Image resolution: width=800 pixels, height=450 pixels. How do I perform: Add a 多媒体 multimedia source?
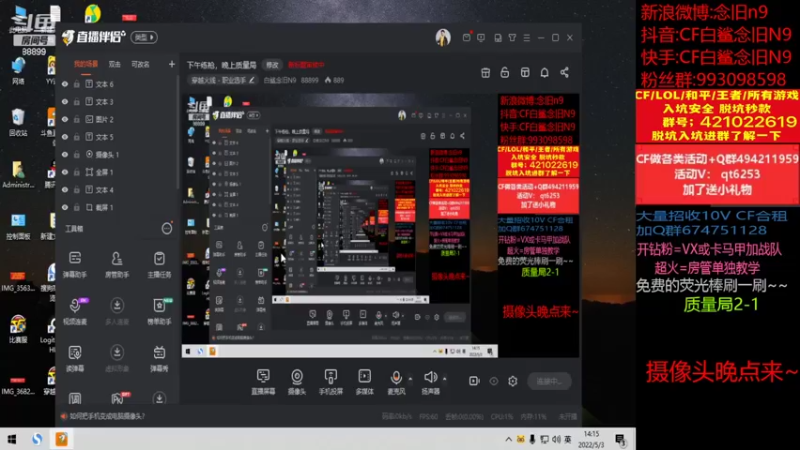point(364,382)
